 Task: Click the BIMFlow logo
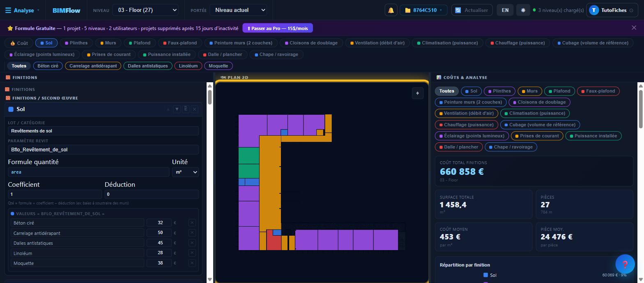67,10
